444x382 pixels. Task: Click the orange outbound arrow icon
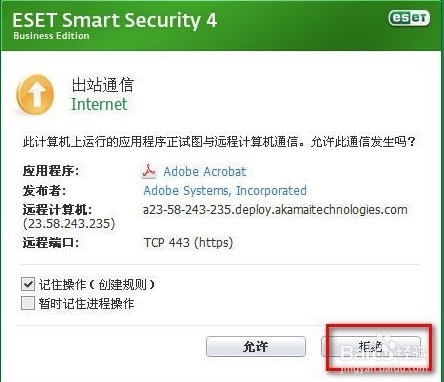(35, 95)
